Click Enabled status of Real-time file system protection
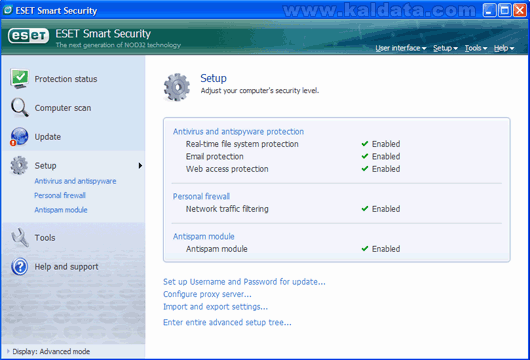Image resolution: width=530 pixels, height=360 pixels. (386, 144)
